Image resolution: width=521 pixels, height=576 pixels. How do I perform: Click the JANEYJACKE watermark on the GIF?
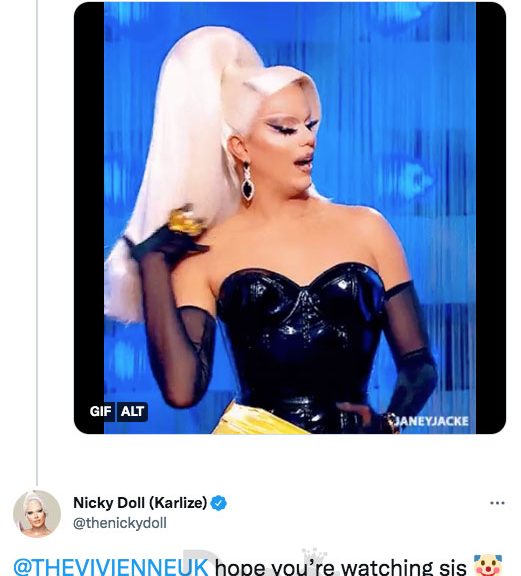[429, 421]
